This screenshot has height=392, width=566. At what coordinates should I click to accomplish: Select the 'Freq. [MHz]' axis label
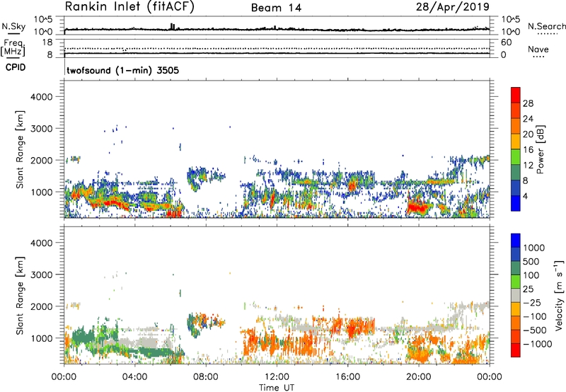(13, 47)
